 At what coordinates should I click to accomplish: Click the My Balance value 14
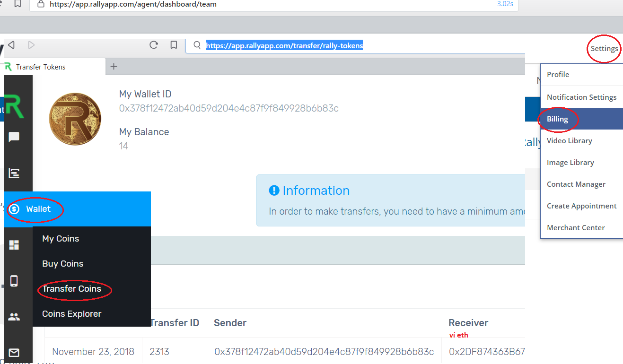click(123, 146)
